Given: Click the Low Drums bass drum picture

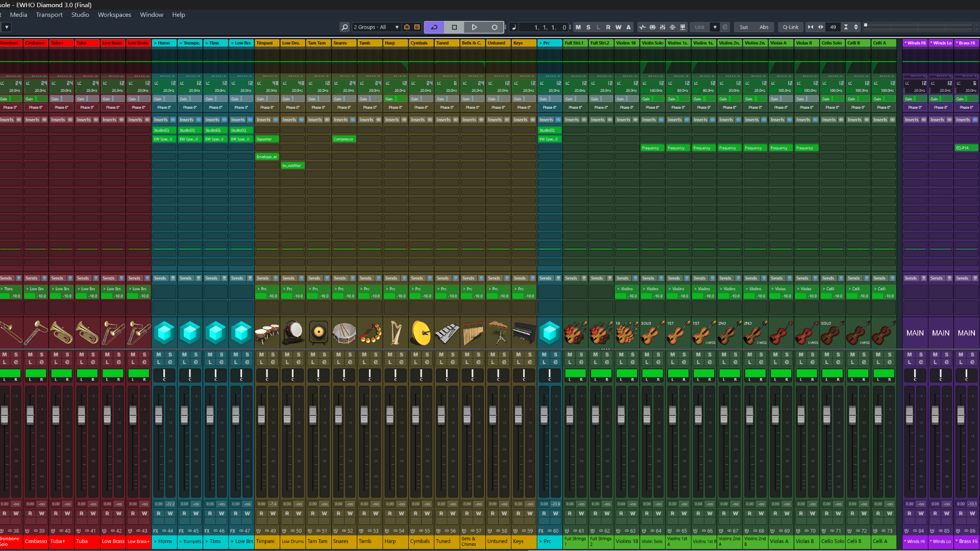Looking at the screenshot, I should pyautogui.click(x=293, y=333).
